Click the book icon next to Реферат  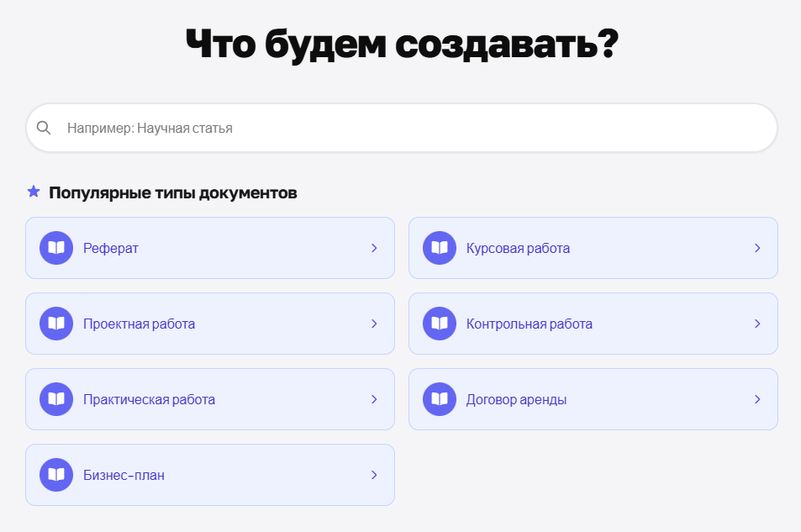point(56,248)
